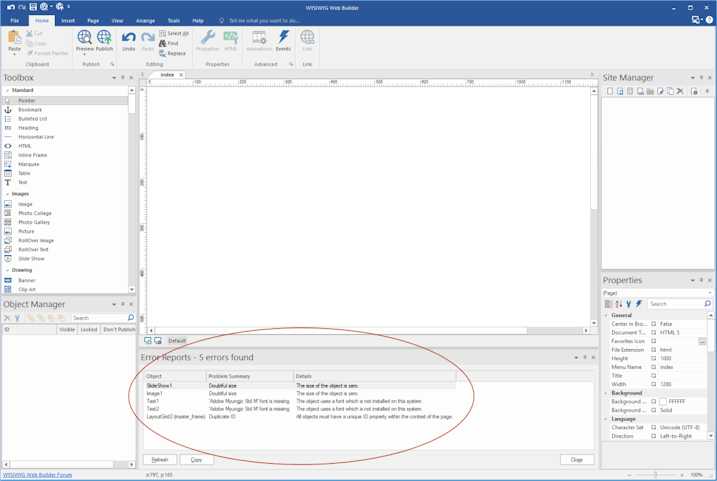Click the folder icon in Site Manager
This screenshot has height=481, width=717.
(650, 91)
